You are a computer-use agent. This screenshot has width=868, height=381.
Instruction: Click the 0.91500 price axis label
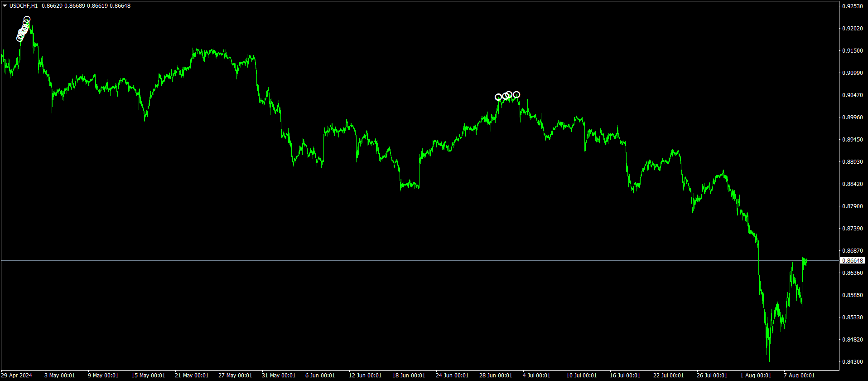click(x=852, y=51)
